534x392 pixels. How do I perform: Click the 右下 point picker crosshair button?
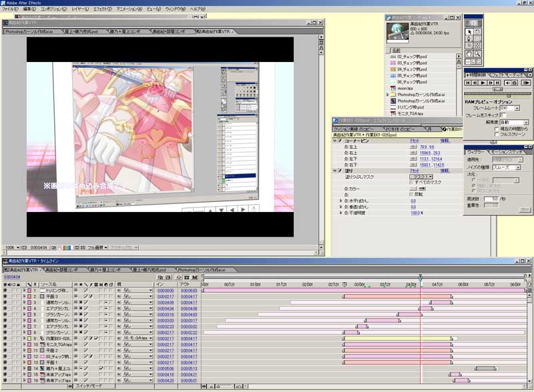tap(413, 165)
